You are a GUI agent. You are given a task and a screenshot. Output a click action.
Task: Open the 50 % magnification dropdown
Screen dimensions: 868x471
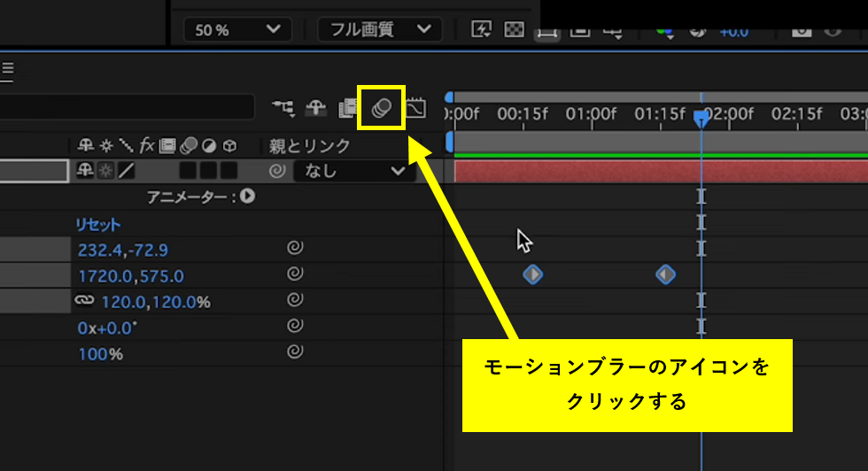tap(237, 30)
